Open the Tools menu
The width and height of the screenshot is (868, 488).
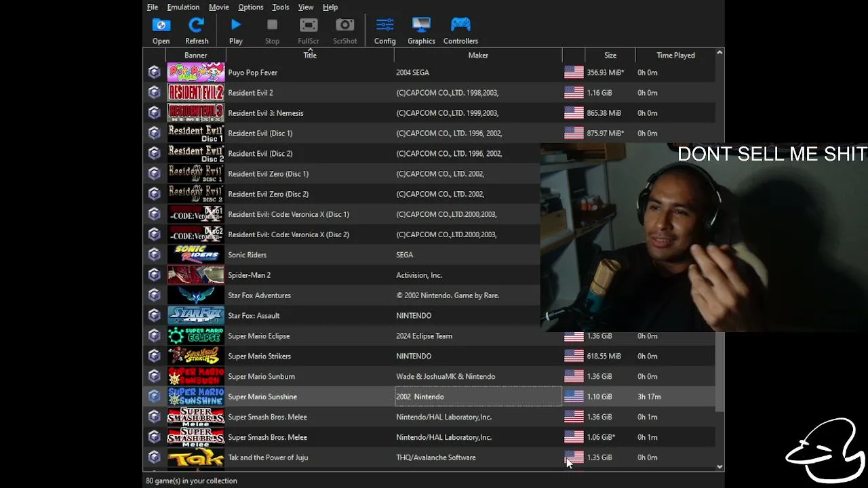[281, 7]
